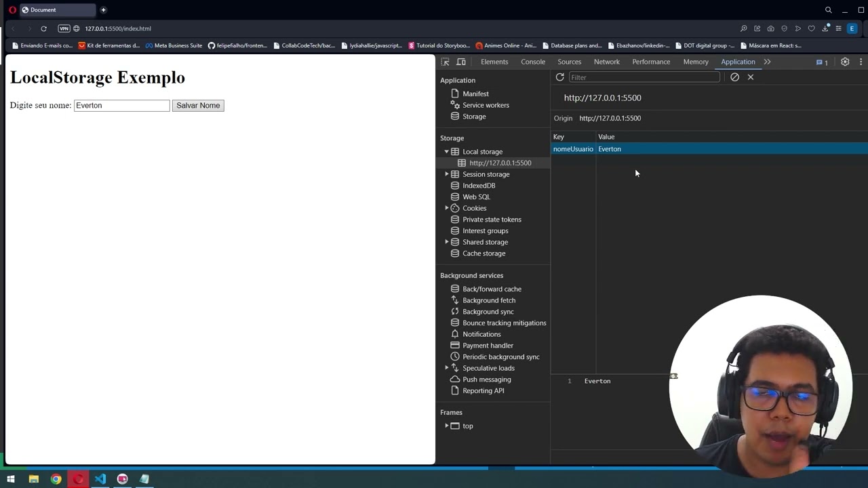
Task: Go to the Performance tab
Action: point(651,62)
